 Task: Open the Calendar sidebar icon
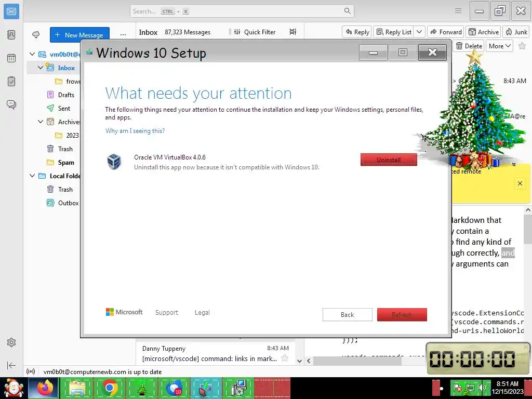[11, 58]
